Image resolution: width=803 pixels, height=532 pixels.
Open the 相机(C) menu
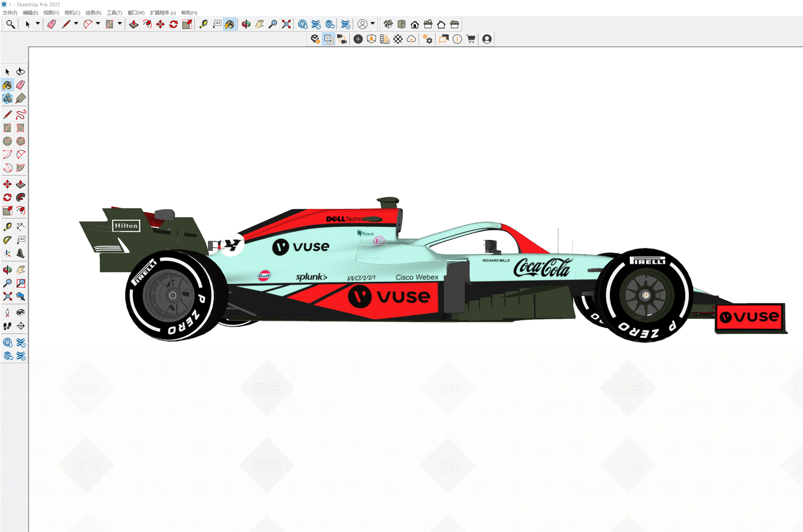click(72, 13)
